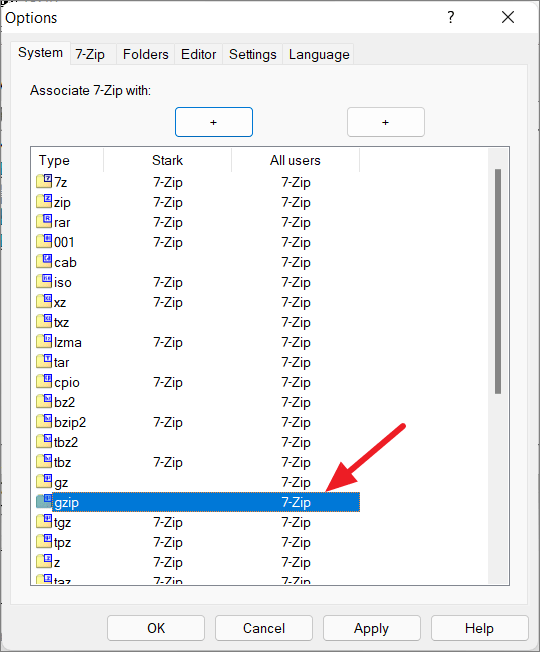Image resolution: width=540 pixels, height=652 pixels.
Task: Switch to the 7-Zip tab
Action: (90, 54)
